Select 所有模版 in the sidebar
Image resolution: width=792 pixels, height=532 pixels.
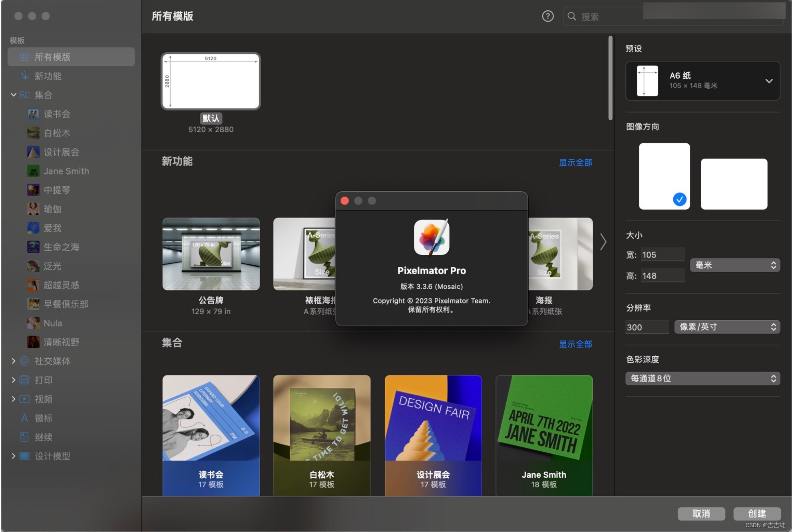tap(52, 57)
